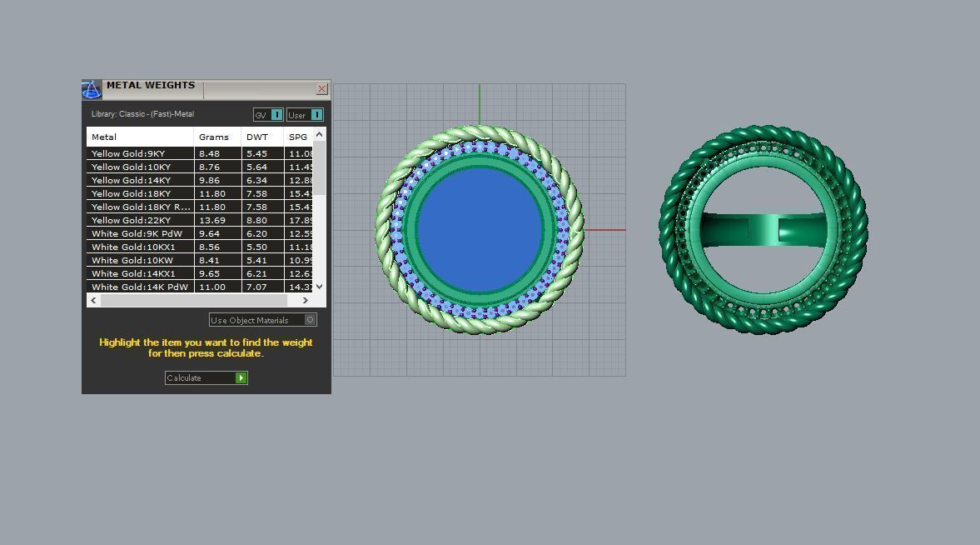
Task: Click the Library: Classic - (Fast)-Metal label
Action: pos(142,114)
